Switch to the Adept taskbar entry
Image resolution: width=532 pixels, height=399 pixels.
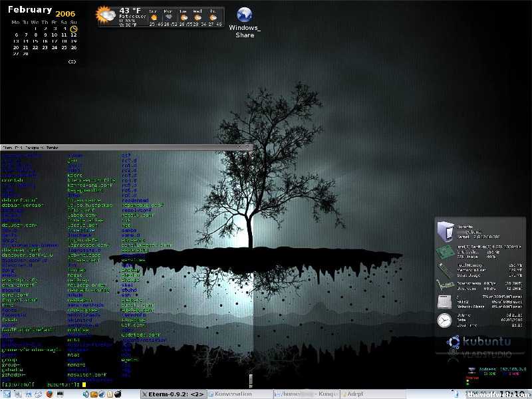click(x=356, y=394)
